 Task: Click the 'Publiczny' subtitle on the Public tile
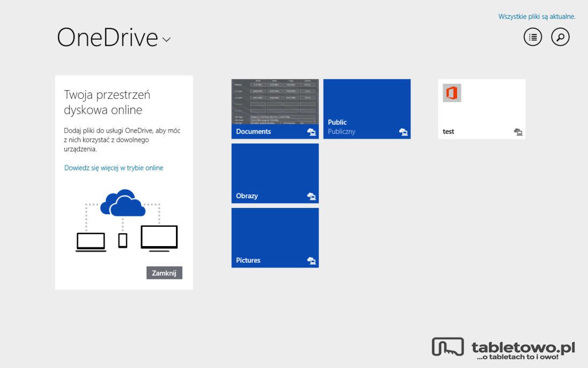click(x=342, y=132)
